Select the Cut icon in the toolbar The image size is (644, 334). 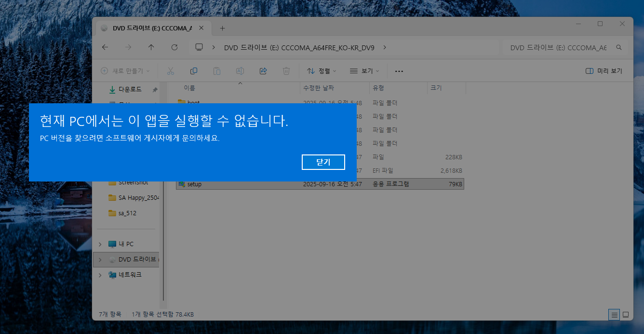170,70
